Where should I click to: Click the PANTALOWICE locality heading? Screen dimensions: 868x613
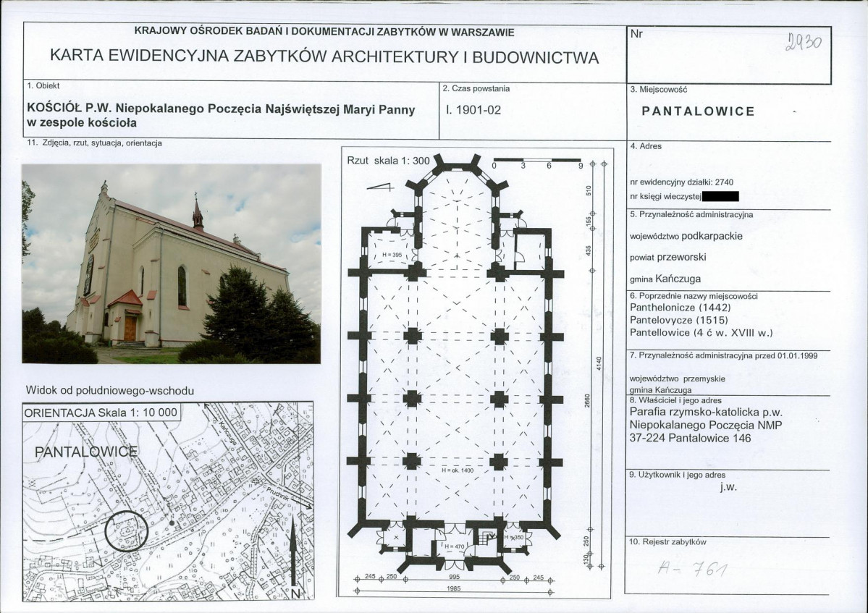point(698,111)
